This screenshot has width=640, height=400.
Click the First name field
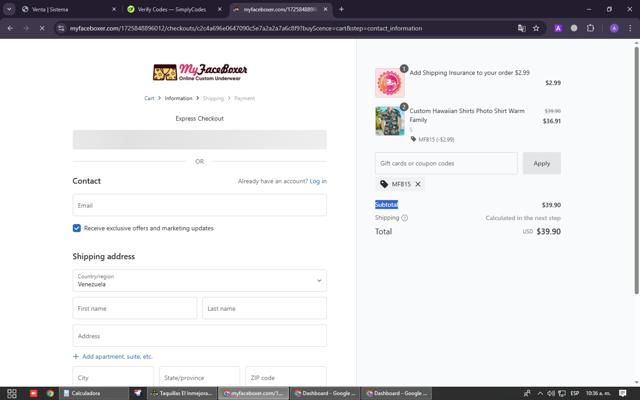(135, 308)
